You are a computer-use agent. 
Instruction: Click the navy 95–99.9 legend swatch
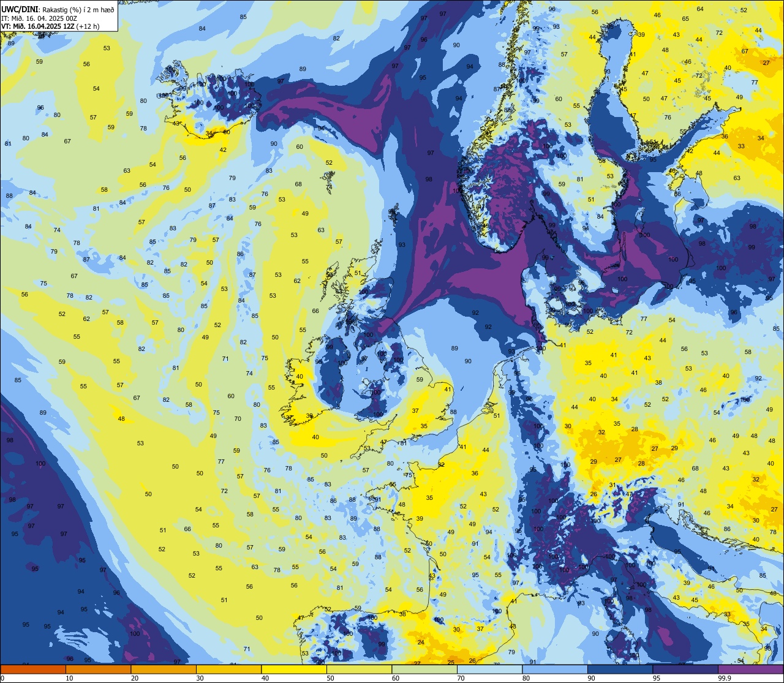coord(685,669)
